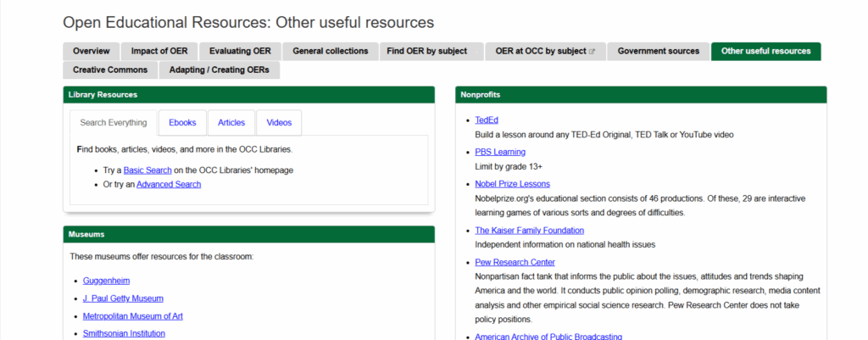
Task: Switch to Impact of OER tab
Action: (159, 51)
